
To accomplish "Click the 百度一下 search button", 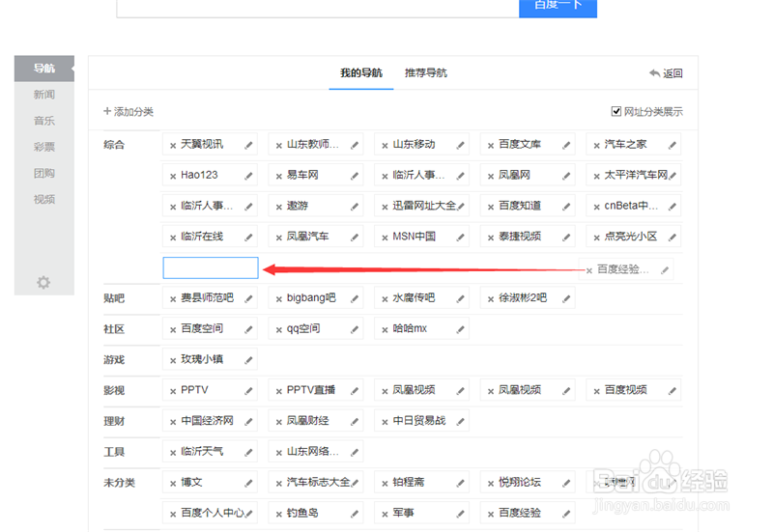I will tap(558, 6).
